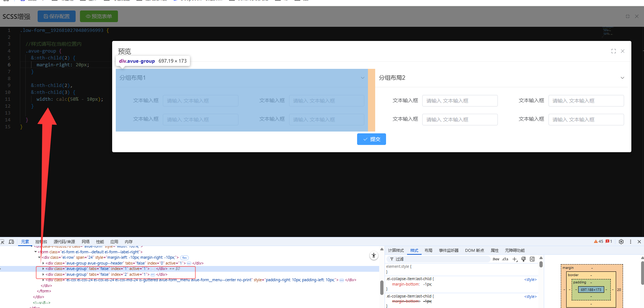Image resolution: width=644 pixels, height=308 pixels.
Task: Expand the avue-form__menu el-col div node
Action: click(x=43, y=280)
